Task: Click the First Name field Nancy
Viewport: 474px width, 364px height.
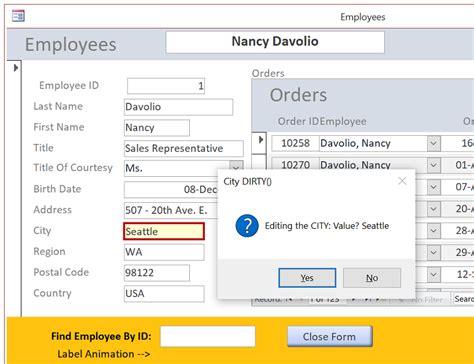Action: click(157, 128)
